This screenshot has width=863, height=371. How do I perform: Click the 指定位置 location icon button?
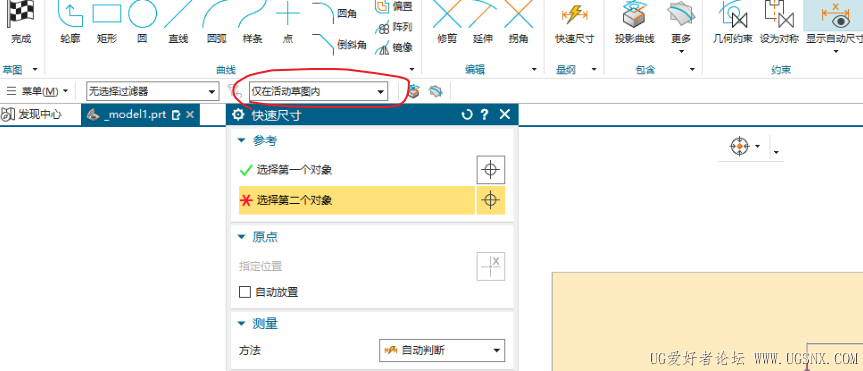tap(490, 266)
